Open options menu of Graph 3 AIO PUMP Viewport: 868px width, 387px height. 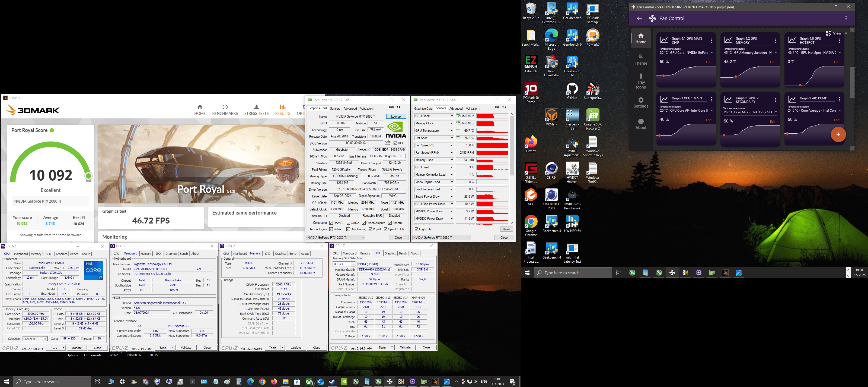[839, 99]
